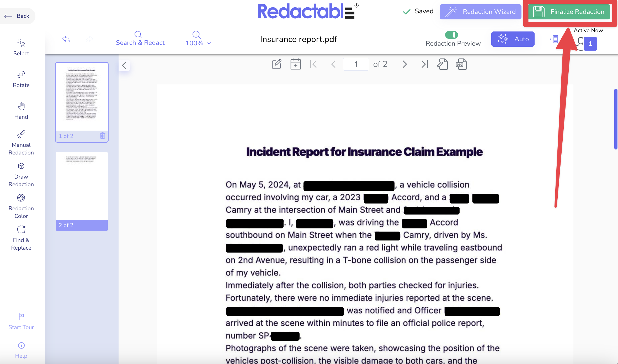Toggle Redaction Preview switch
Screen dimensions: 618x364
(x=451, y=35)
